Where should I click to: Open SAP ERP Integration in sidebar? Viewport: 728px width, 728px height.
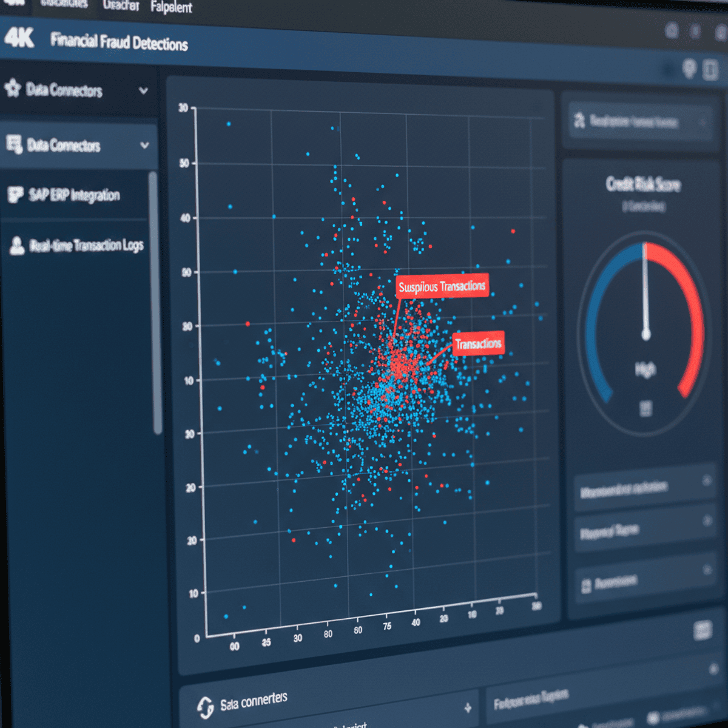(74, 195)
